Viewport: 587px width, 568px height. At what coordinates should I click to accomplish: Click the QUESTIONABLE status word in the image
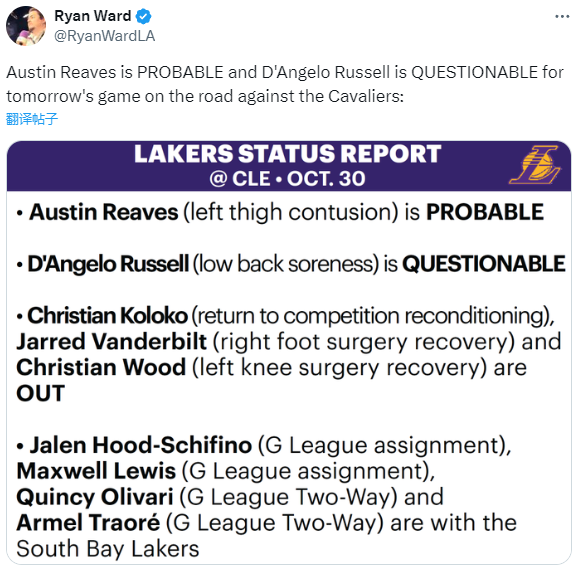pos(484,264)
